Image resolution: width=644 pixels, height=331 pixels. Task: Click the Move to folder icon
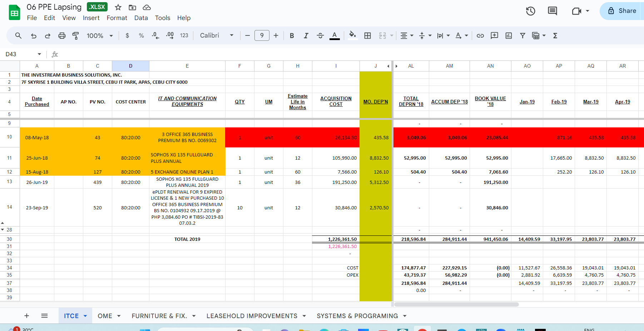[x=132, y=7]
